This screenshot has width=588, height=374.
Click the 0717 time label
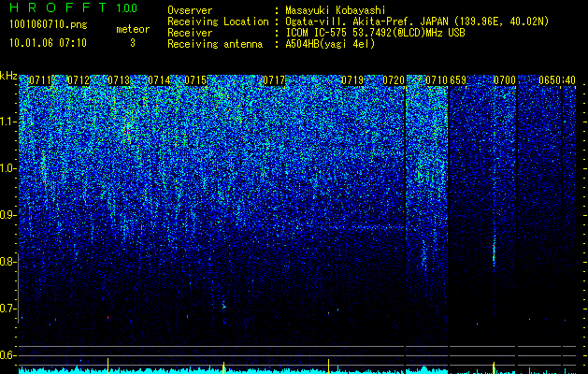pyautogui.click(x=274, y=80)
